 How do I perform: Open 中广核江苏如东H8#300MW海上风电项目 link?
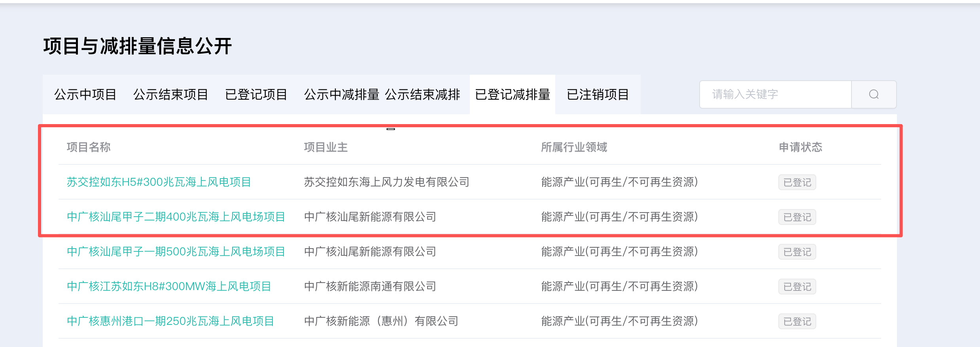(169, 287)
